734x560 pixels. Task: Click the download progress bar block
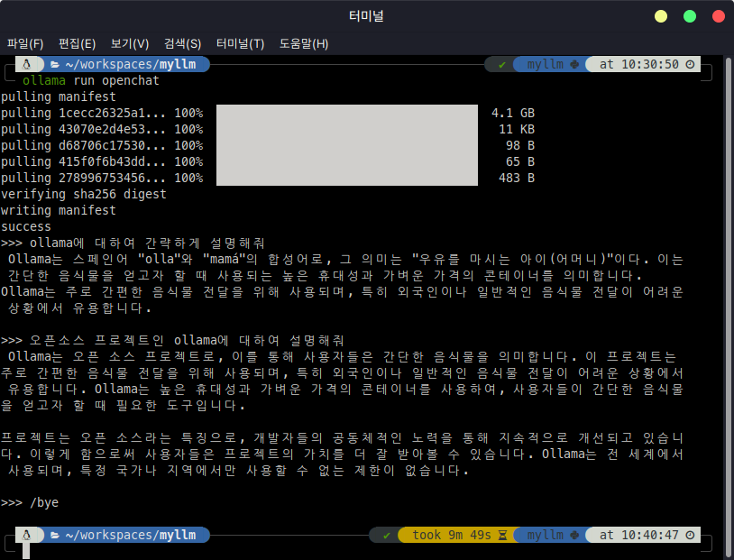pos(347,145)
